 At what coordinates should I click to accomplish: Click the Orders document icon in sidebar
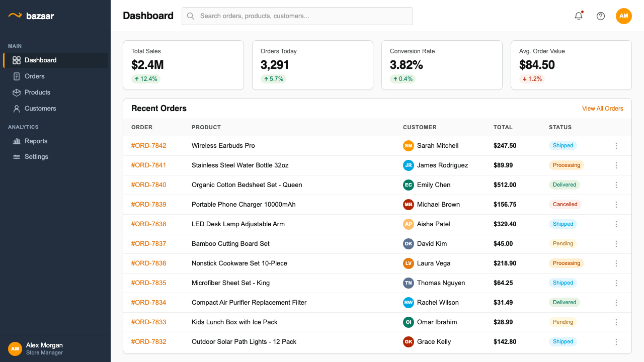click(x=17, y=76)
